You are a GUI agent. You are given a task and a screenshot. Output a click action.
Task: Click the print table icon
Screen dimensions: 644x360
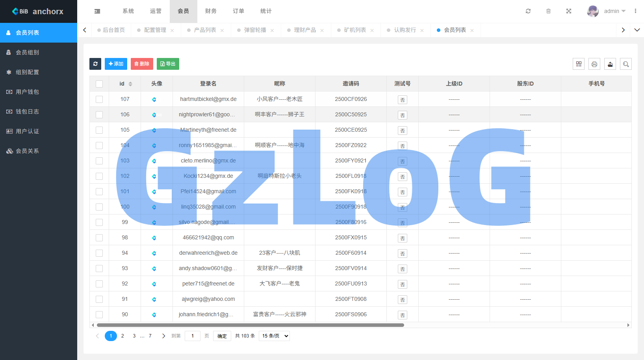(x=594, y=64)
